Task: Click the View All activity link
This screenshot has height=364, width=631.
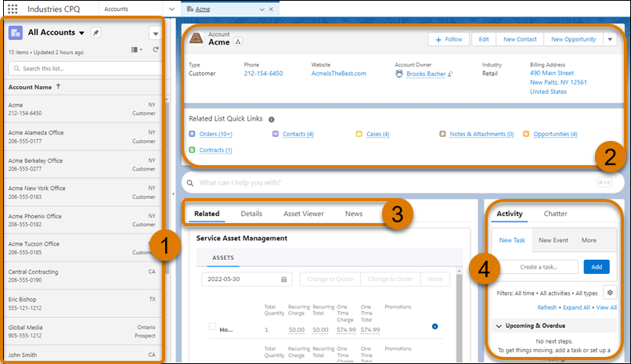Action: coord(607,308)
